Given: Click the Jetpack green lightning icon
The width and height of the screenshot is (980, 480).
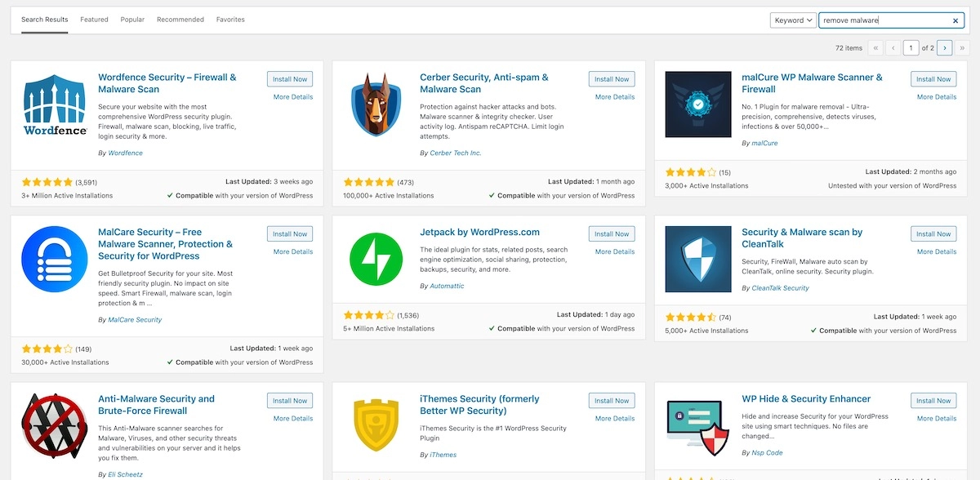Looking at the screenshot, I should click(x=376, y=260).
